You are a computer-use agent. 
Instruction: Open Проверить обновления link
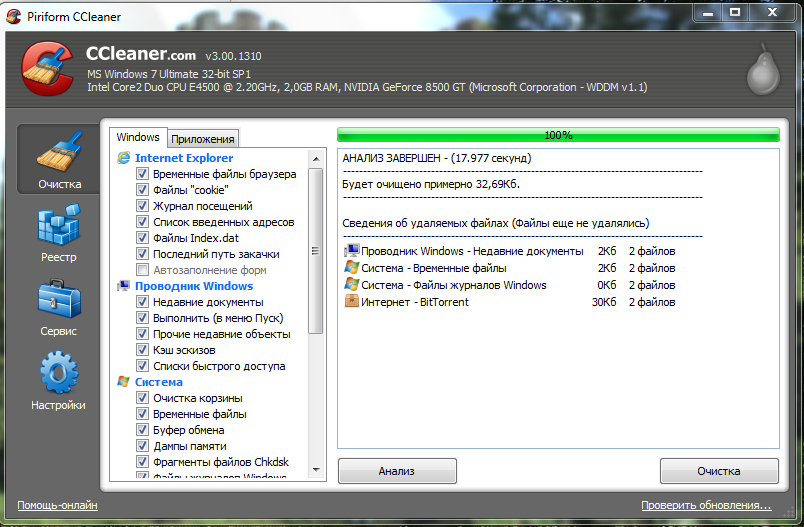click(706, 505)
